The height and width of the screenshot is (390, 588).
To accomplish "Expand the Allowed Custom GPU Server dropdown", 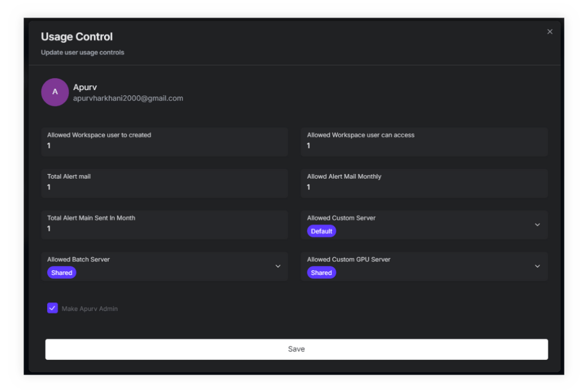I will tap(537, 266).
